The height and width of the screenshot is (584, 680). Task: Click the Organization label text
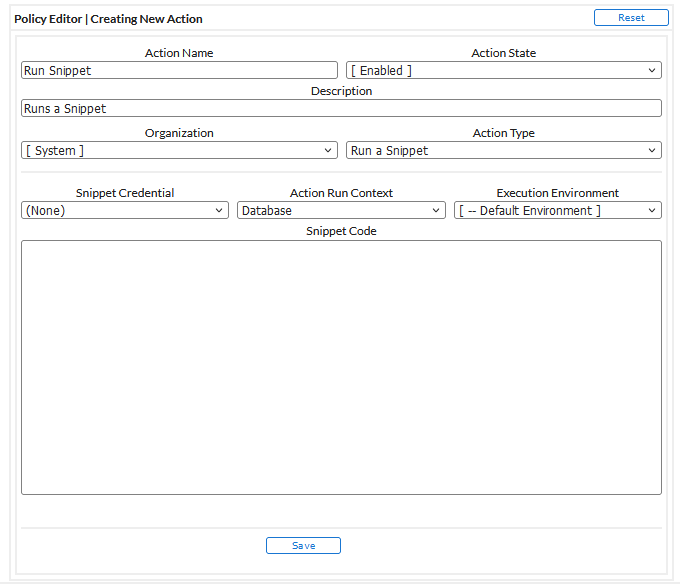click(x=179, y=133)
